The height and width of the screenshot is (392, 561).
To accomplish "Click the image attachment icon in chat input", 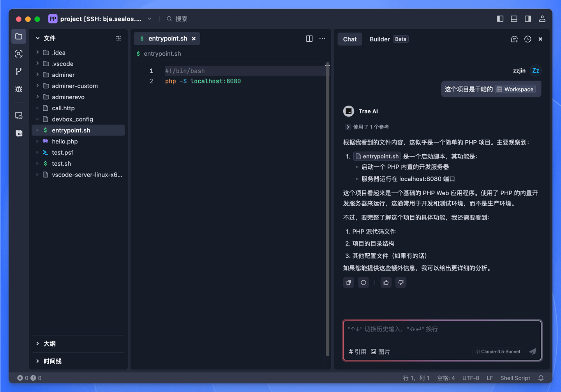I will (374, 351).
